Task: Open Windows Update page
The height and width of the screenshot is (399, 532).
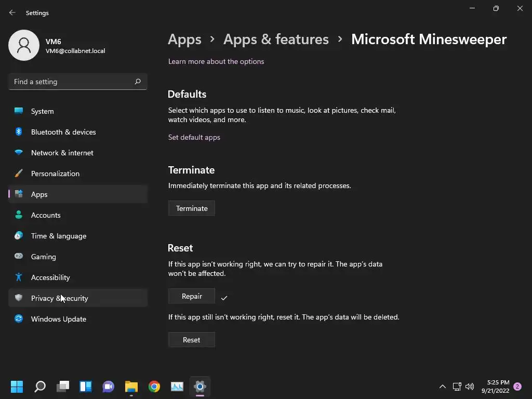Action: tap(59, 319)
